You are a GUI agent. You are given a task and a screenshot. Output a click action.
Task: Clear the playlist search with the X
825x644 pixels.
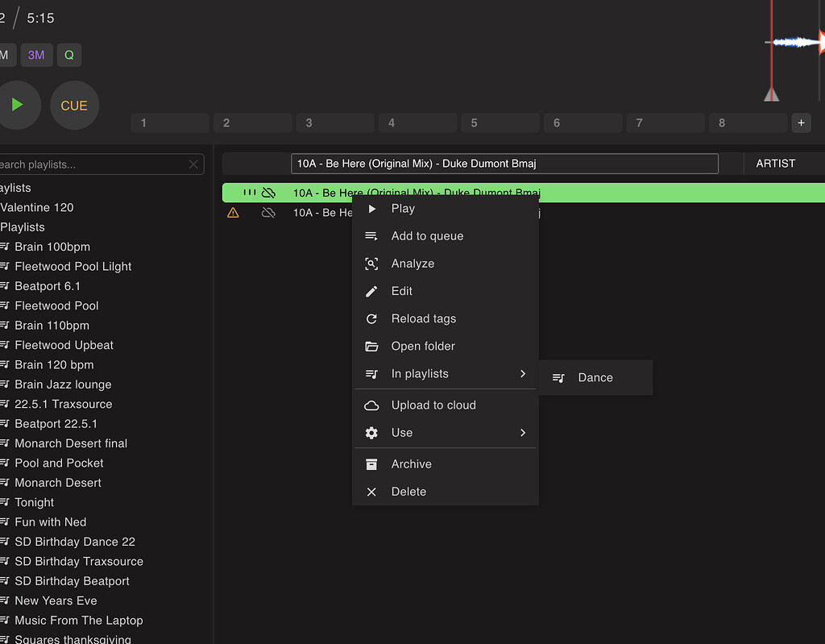(x=193, y=164)
